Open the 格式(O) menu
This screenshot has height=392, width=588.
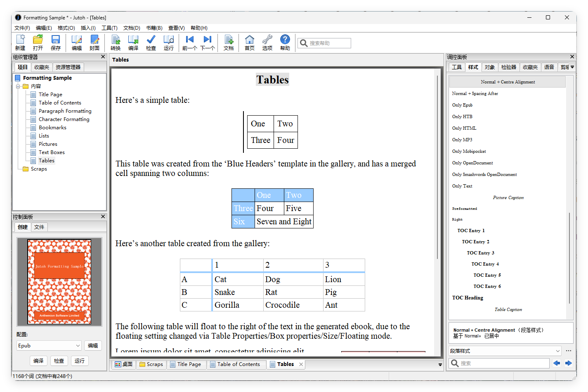[x=66, y=28]
